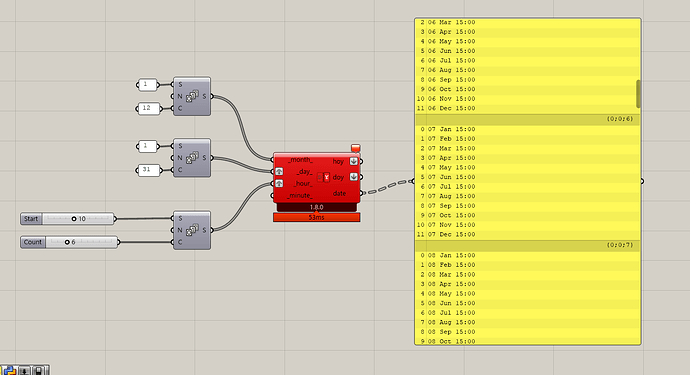Click the yellow panel's vertical scrollbar thumb
This screenshot has height=375, width=690.
click(x=639, y=94)
